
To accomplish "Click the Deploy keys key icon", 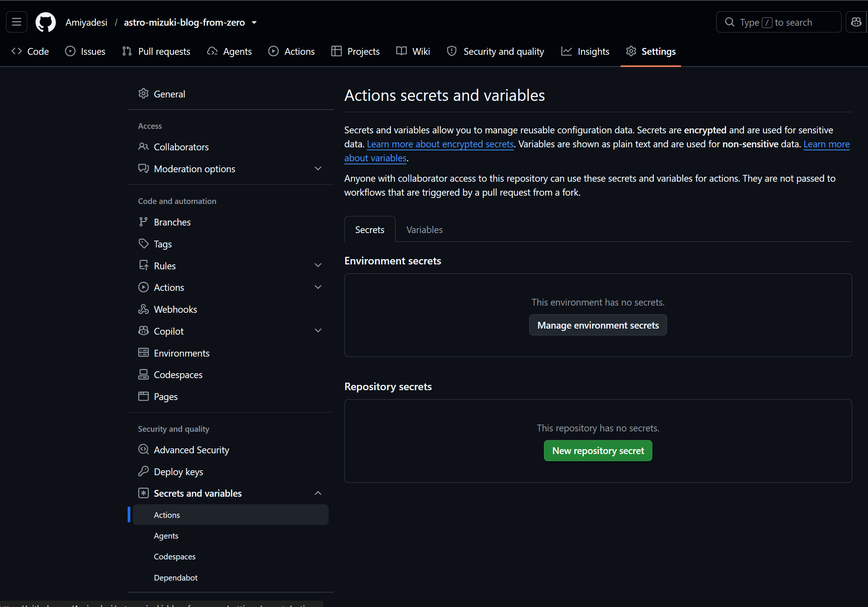I will point(143,471).
